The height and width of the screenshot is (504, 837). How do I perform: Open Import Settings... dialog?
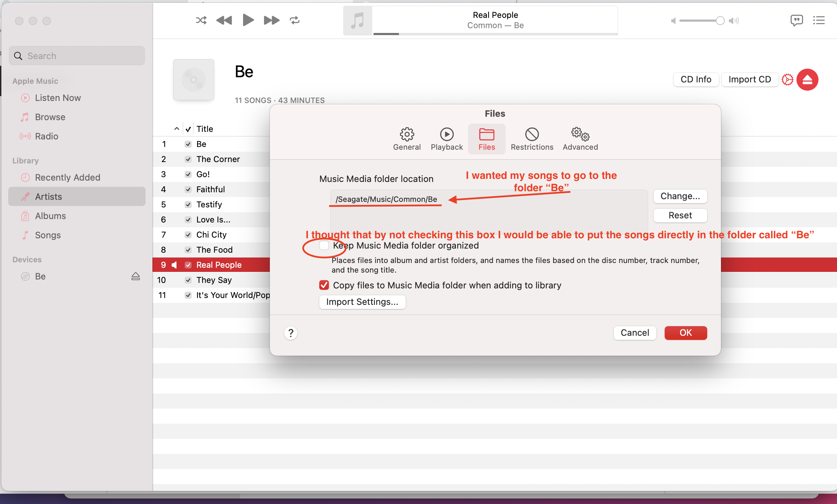[x=362, y=302]
